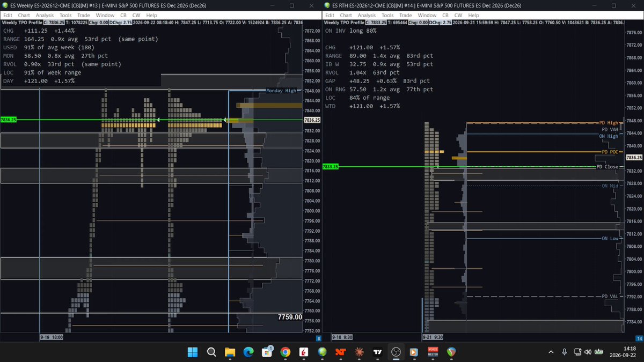Open the media player taskbar icon

(x=414, y=352)
